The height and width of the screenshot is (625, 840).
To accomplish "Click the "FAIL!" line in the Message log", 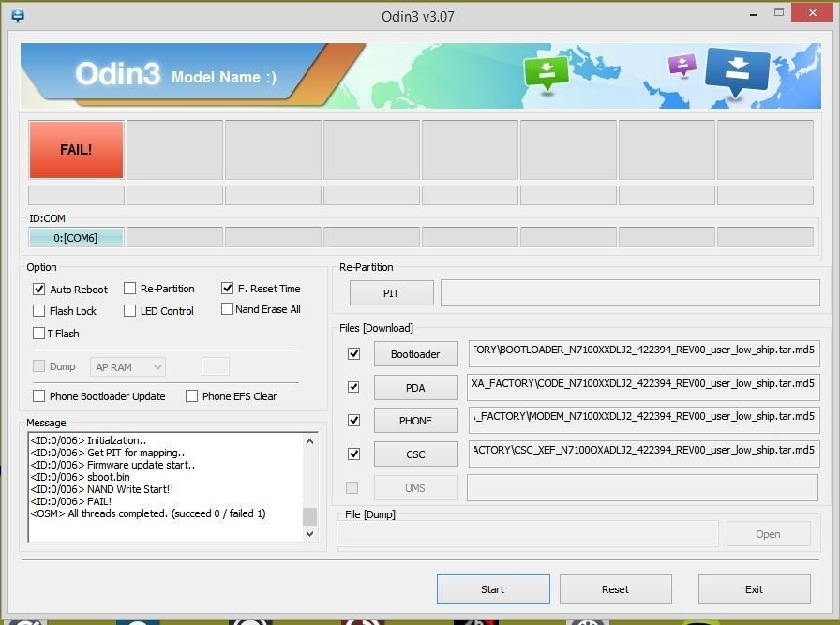I will coord(71,501).
